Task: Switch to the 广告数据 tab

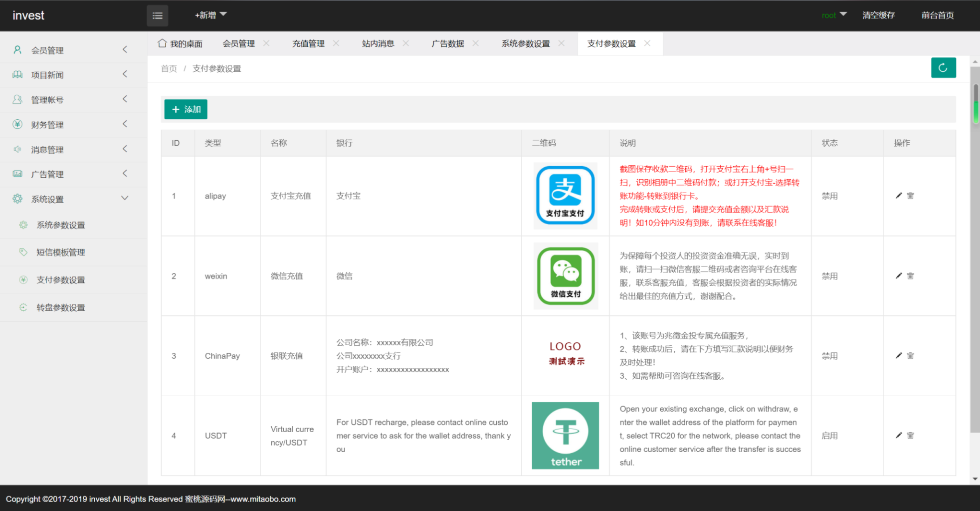Action: [x=447, y=43]
